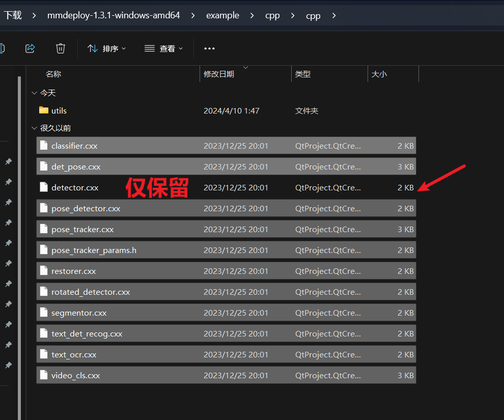Screen dimensions: 504x420
Task: Select the detector.cxx file icon
Action: [x=44, y=187]
